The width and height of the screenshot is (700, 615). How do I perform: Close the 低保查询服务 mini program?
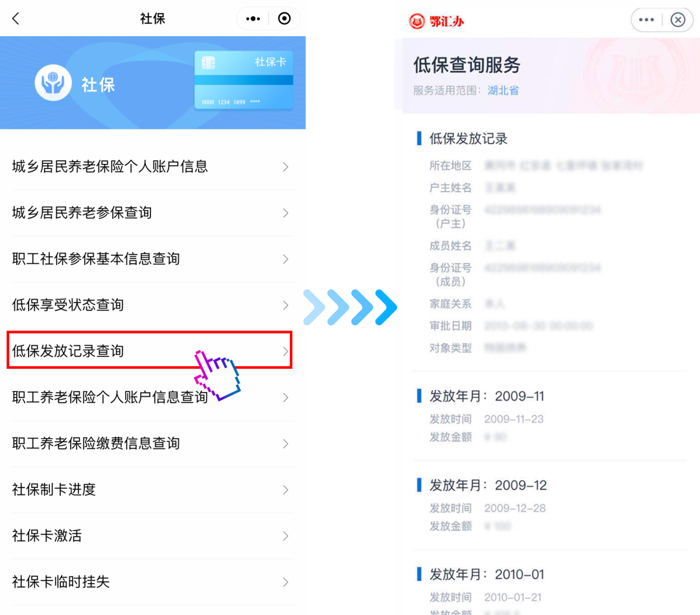pyautogui.click(x=678, y=19)
